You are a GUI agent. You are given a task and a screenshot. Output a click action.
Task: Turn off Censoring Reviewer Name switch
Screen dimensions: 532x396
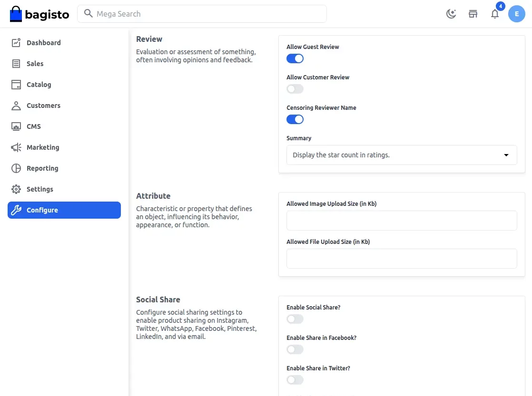(x=295, y=120)
